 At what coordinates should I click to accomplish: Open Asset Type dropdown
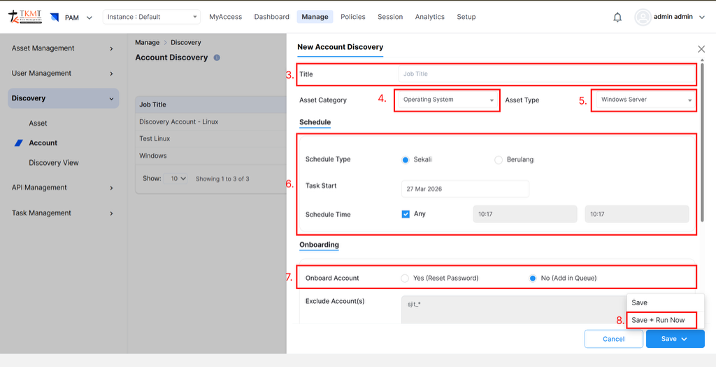point(645,100)
